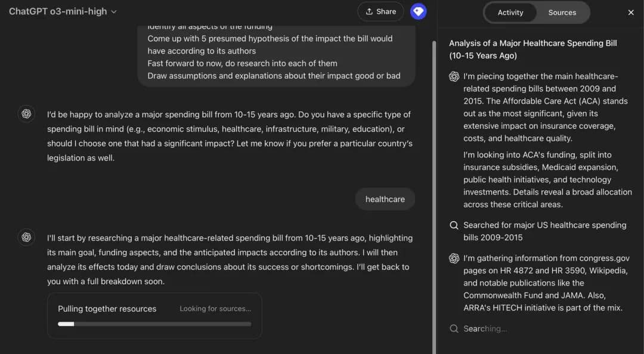This screenshot has width=644, height=354.
Task: Click the OpenAI icon by 'I'm gathering information'
Action: pos(454,258)
